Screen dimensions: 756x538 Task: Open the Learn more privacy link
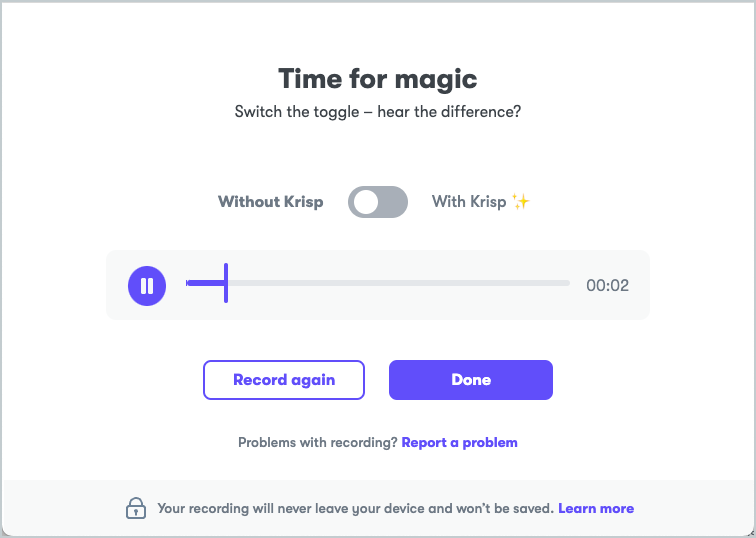(x=596, y=509)
